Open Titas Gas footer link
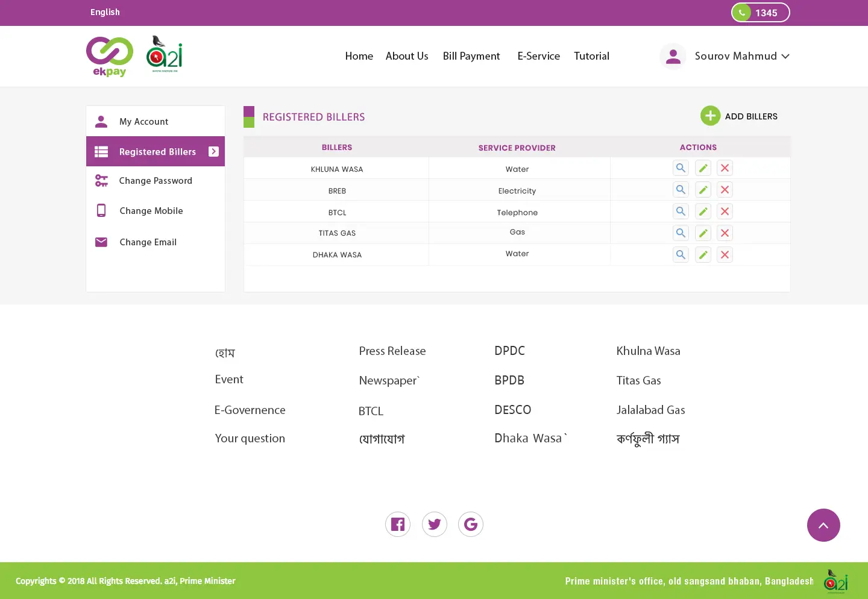The width and height of the screenshot is (868, 599). tap(638, 380)
